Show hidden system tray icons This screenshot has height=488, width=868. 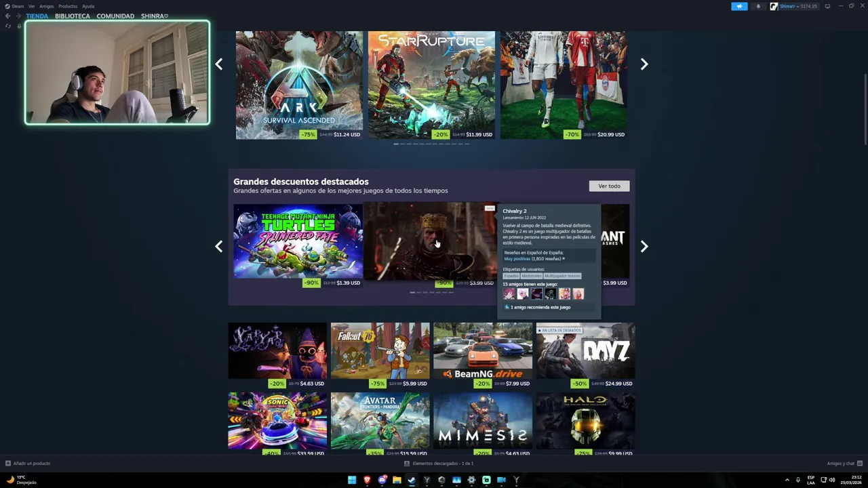tap(787, 480)
